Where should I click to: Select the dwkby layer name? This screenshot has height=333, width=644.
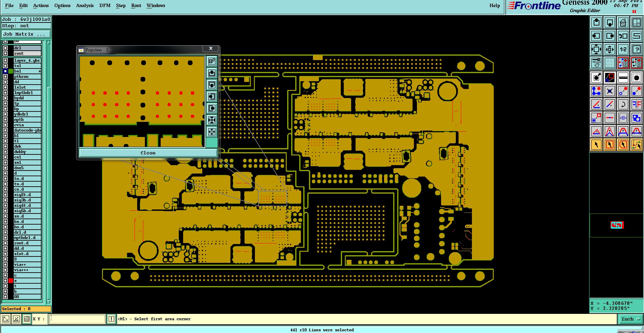28,152
